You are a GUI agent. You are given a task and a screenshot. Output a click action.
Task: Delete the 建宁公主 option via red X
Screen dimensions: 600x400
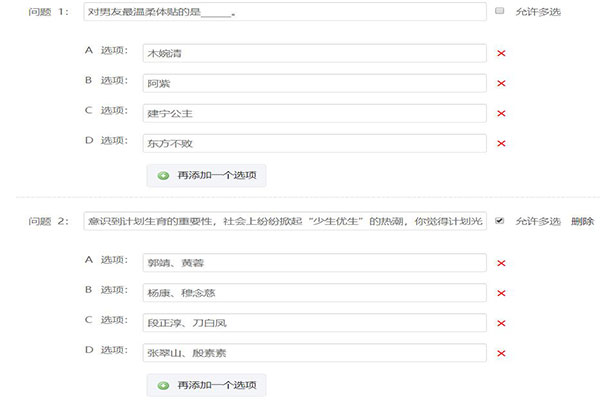click(501, 113)
